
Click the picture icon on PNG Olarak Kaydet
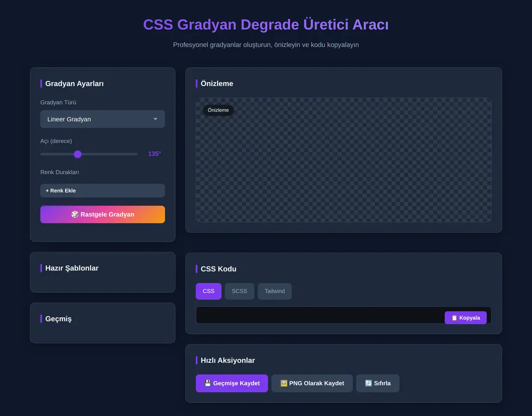tap(284, 383)
